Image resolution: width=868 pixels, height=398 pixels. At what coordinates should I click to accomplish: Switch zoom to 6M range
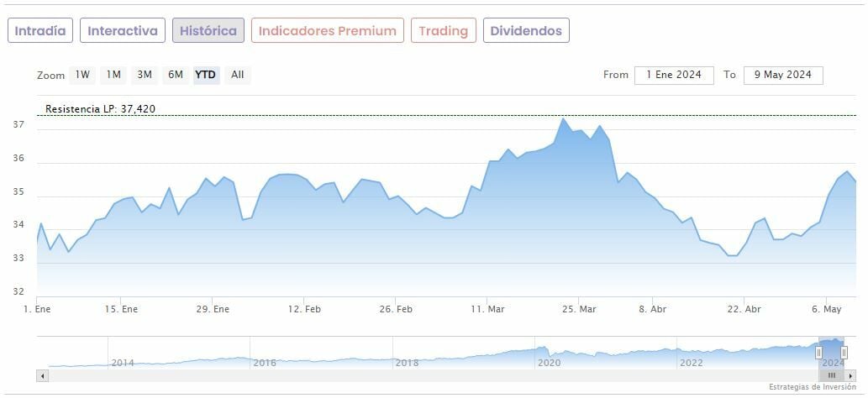[x=175, y=75]
